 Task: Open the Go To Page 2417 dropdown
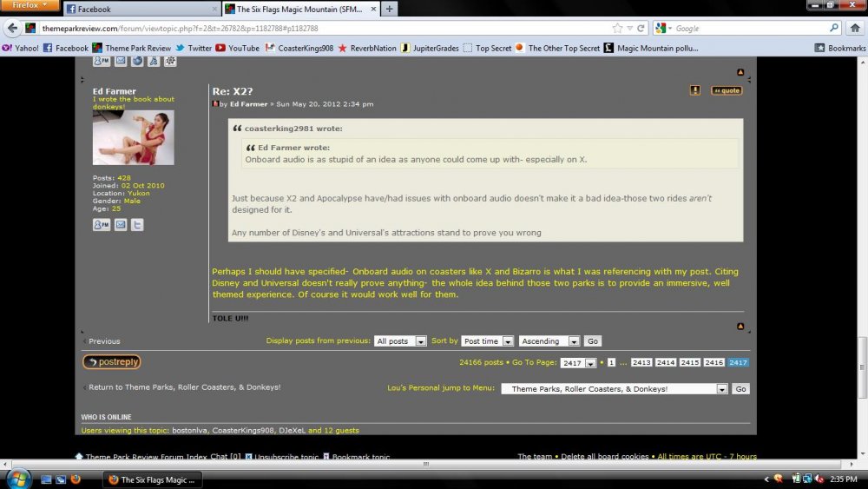pos(578,363)
